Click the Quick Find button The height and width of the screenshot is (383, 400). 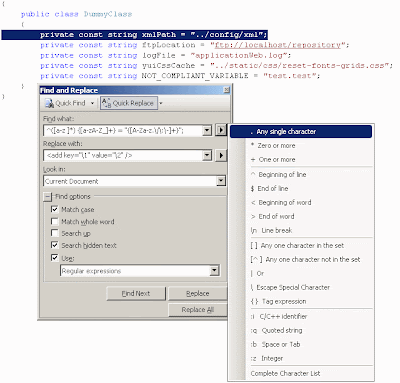click(65, 103)
